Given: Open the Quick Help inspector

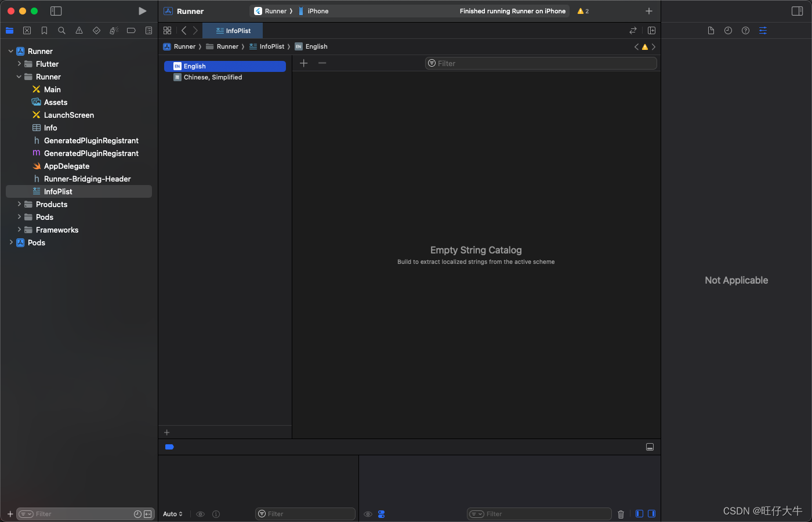Looking at the screenshot, I should pos(745,31).
